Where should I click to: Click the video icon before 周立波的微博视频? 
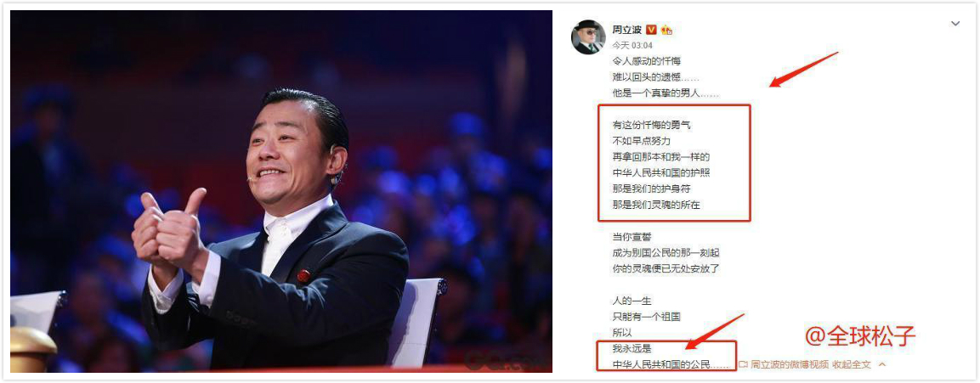tap(743, 364)
